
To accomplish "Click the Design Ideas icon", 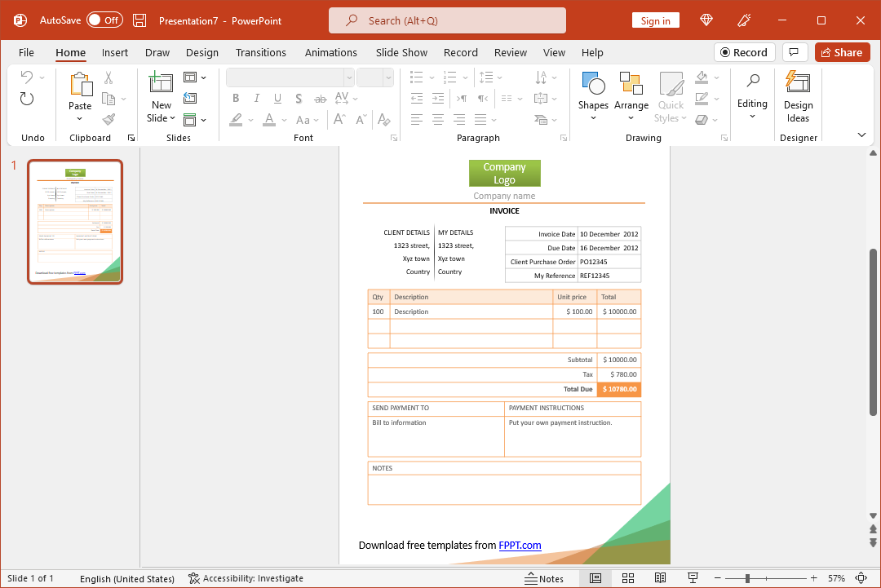I will pos(798,97).
